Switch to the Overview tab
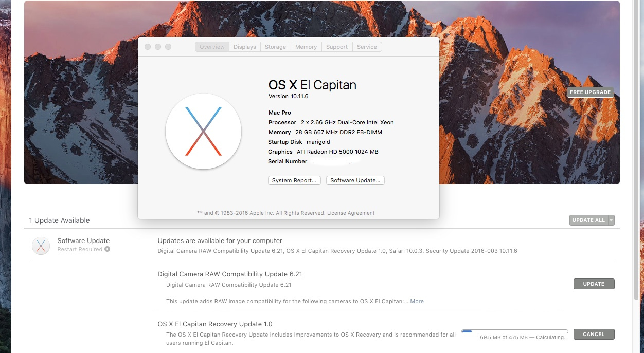Image resolution: width=644 pixels, height=353 pixels. point(212,47)
